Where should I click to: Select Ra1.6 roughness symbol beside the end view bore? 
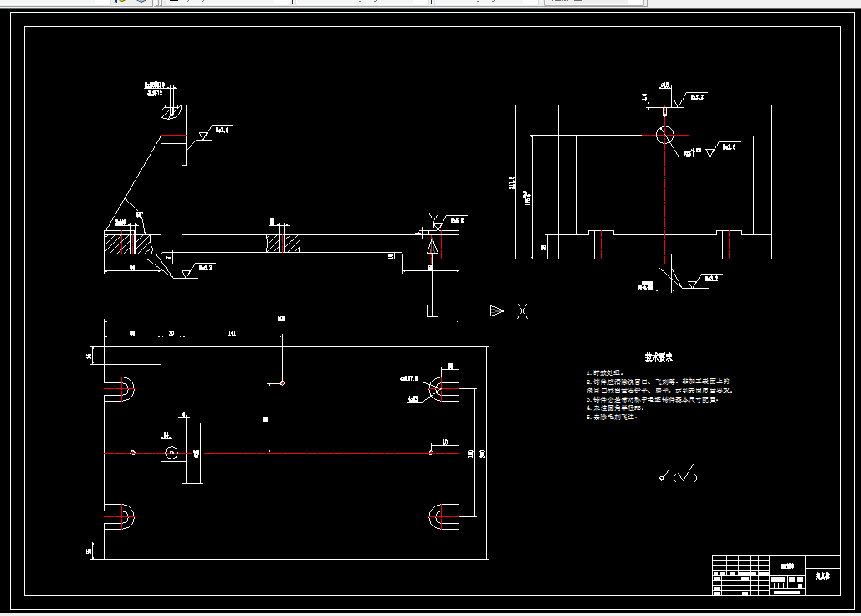(x=721, y=149)
